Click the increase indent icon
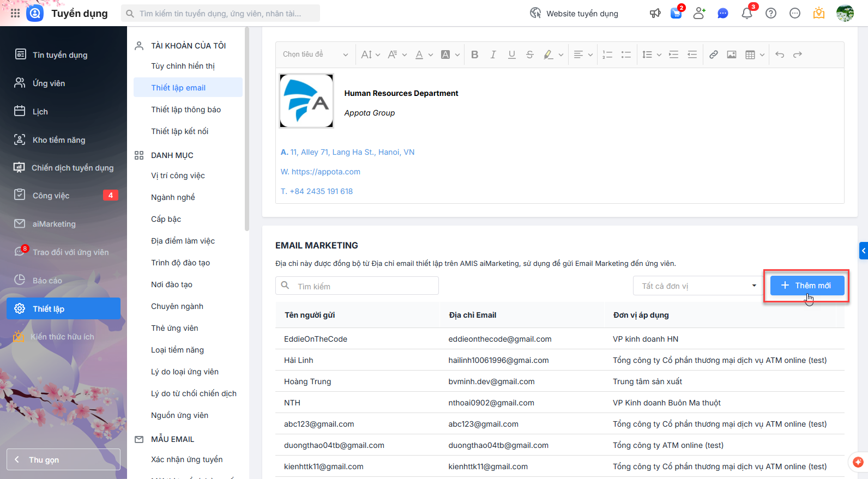The height and width of the screenshot is (479, 868). pos(674,54)
